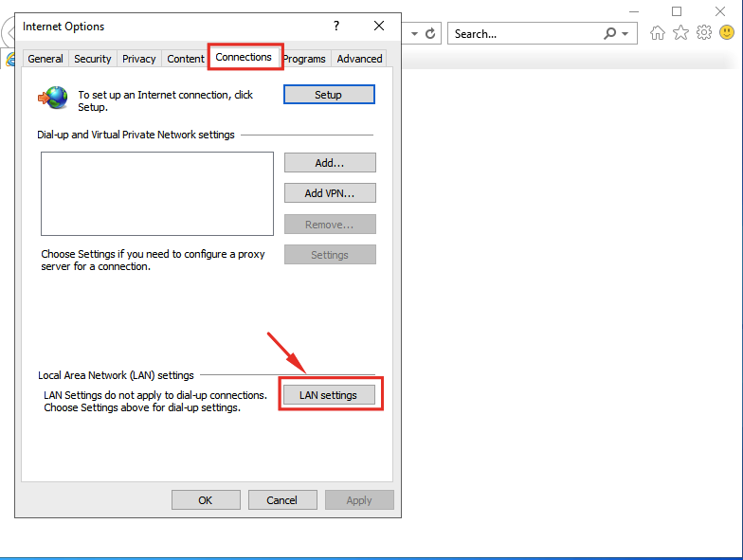This screenshot has height=560, width=743.
Task: Click the magnifier search icon
Action: pos(610,33)
